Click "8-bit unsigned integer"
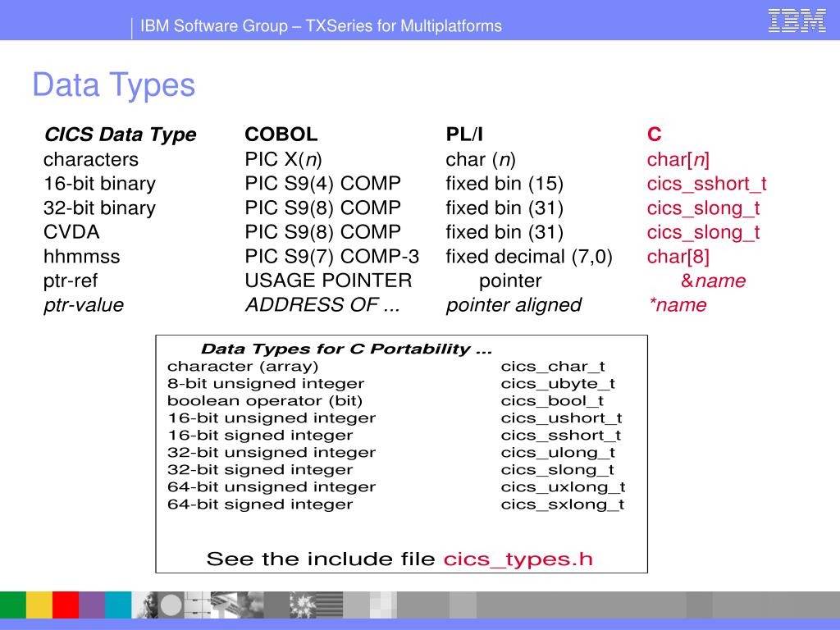The height and width of the screenshot is (630, 840). click(x=266, y=384)
